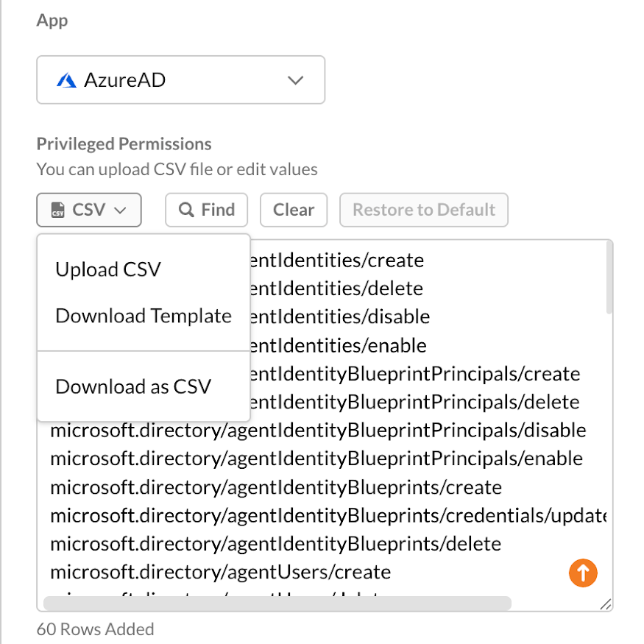
Task: Click the agentUsers/create permission line
Action: click(x=221, y=572)
